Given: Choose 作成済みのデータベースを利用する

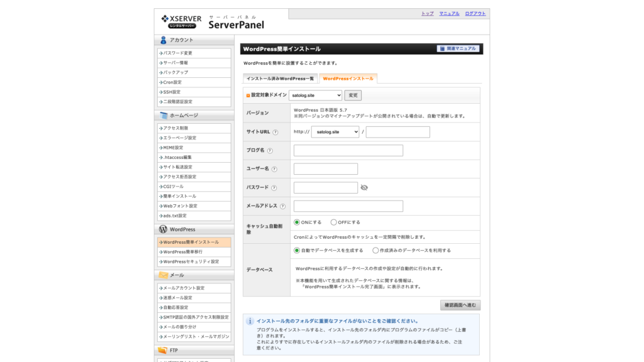Looking at the screenshot, I should point(375,250).
